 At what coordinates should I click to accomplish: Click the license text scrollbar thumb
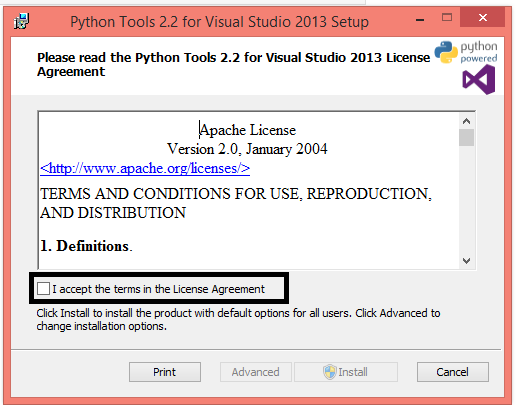point(466,138)
